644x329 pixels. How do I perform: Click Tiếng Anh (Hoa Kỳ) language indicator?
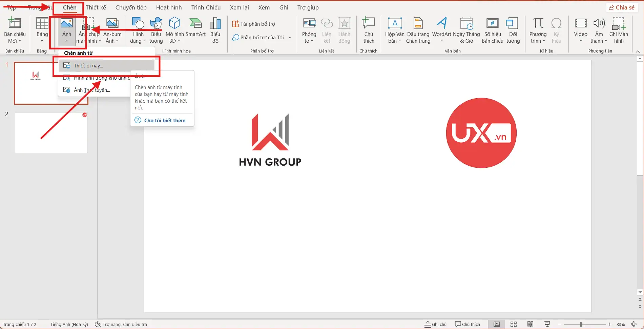click(x=69, y=324)
